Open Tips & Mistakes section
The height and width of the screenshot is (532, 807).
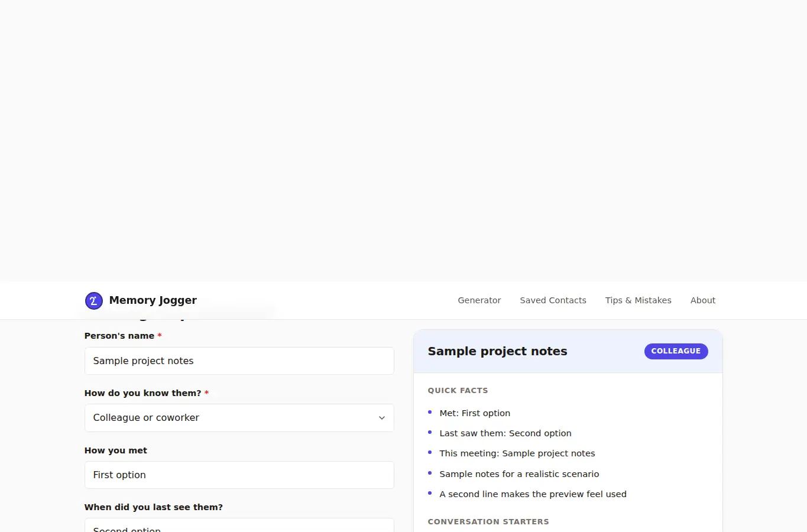coord(638,300)
